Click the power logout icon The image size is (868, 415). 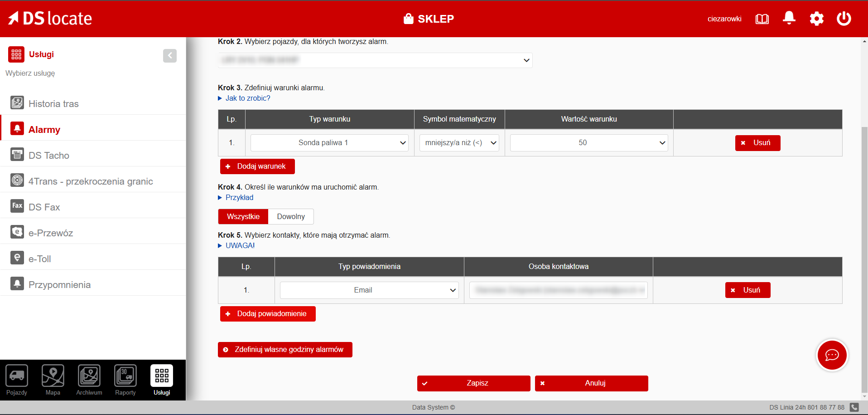pos(844,19)
